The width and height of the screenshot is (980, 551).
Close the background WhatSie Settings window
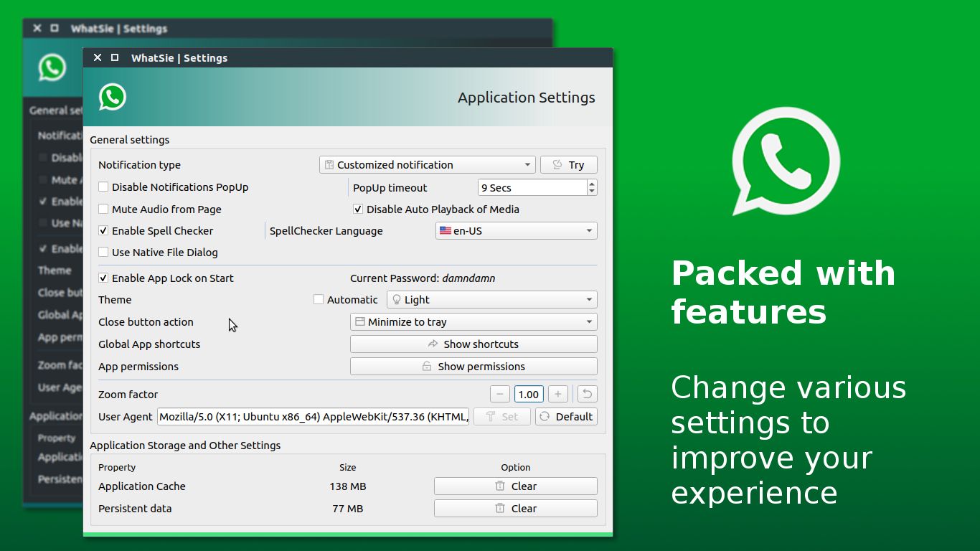point(37,29)
